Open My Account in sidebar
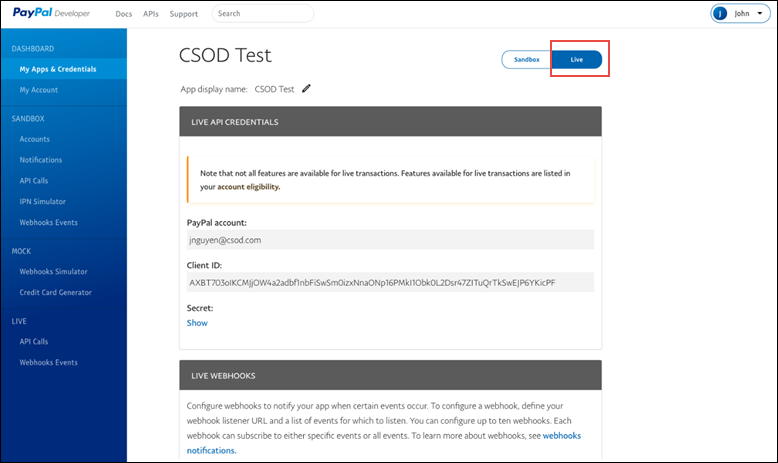778x463 pixels. tap(39, 90)
